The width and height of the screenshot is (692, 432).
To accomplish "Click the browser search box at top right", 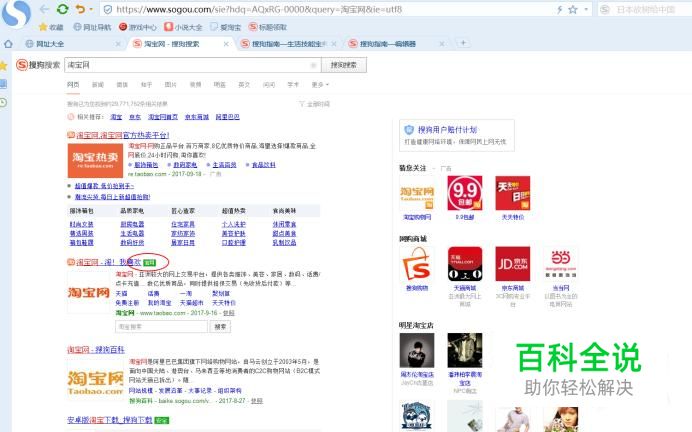I will point(645,9).
